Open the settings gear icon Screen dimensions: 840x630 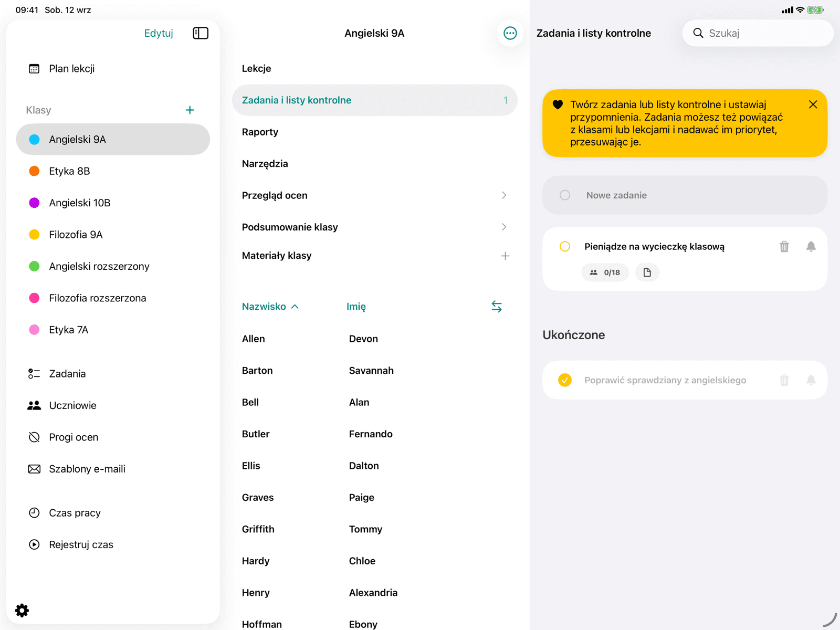click(22, 610)
